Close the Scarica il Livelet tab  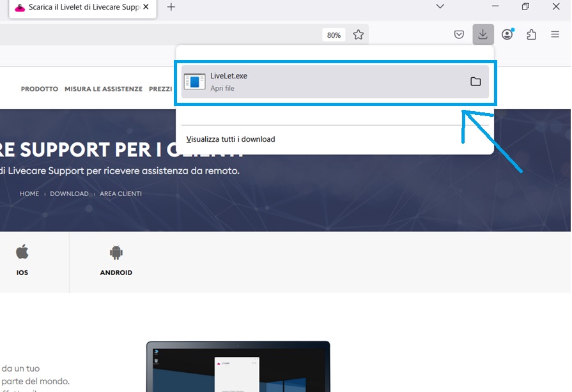146,8
